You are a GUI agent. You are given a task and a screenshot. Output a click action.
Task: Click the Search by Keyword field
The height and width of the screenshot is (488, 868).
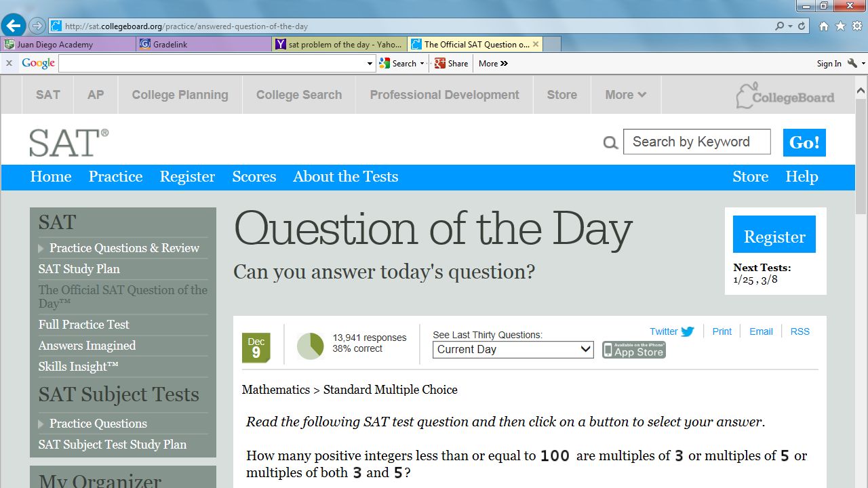[696, 142]
